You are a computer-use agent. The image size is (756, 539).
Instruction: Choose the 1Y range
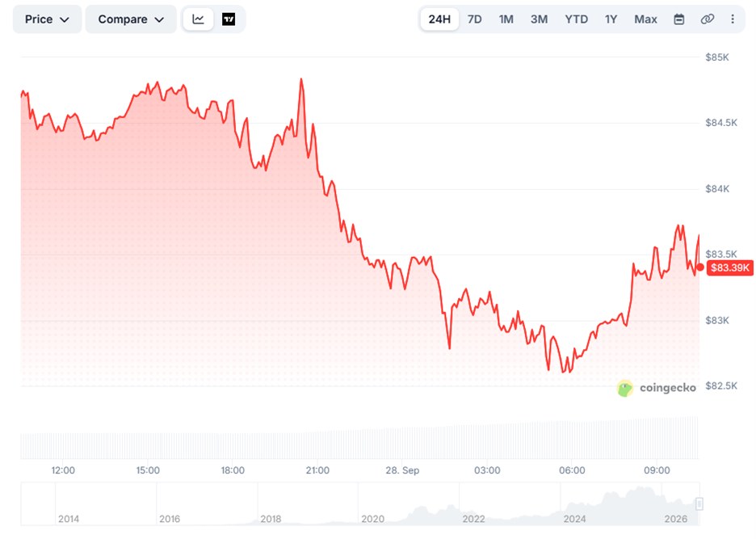pos(611,19)
